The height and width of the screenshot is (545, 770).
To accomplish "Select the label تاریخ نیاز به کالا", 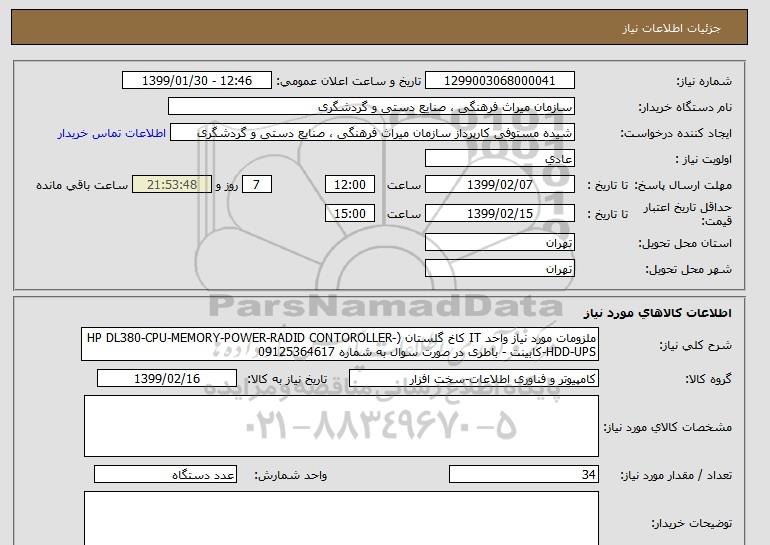I will [286, 379].
